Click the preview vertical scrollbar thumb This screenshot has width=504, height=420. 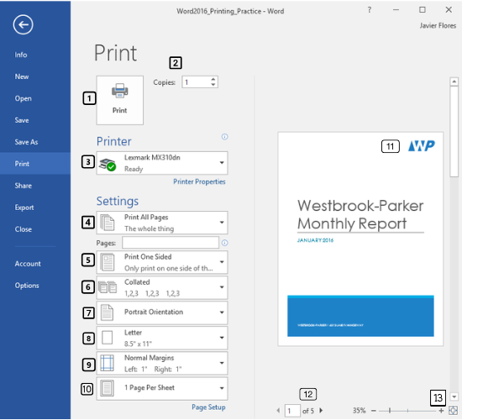tap(454, 131)
